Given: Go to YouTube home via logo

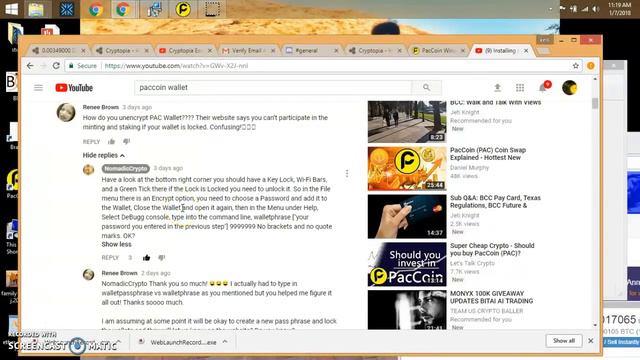Looking at the screenshot, I should 74,88.
